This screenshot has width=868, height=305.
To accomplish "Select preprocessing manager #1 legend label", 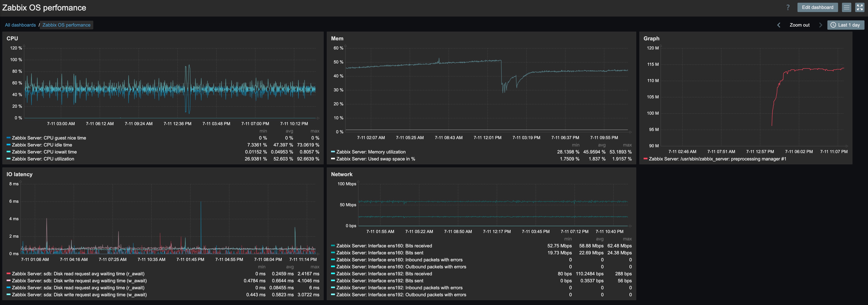I will 717,159.
